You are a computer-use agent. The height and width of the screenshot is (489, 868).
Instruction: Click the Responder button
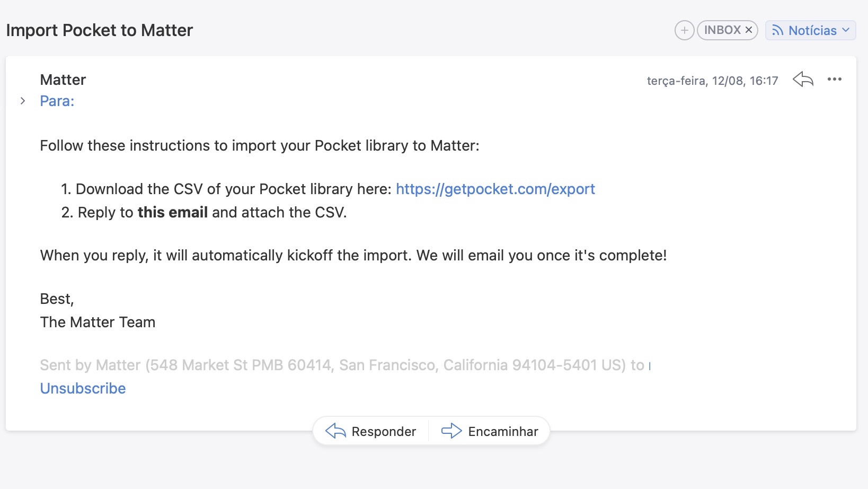(x=371, y=431)
